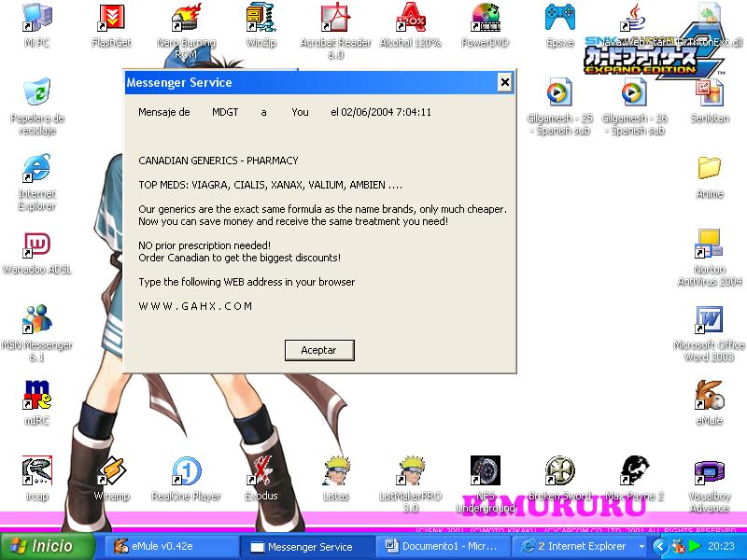747x560 pixels.
Task: Open the Winamp shortcut
Action: 111,478
